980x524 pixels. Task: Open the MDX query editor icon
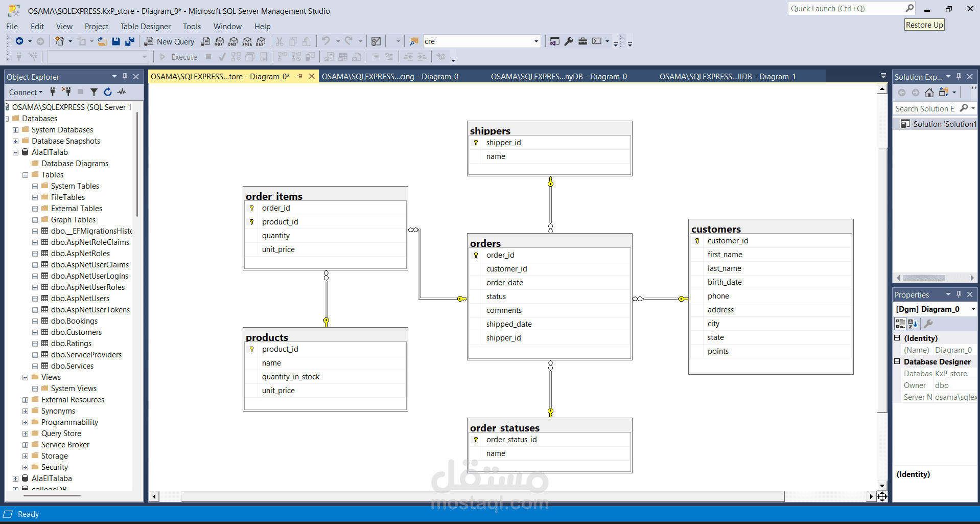coord(219,41)
